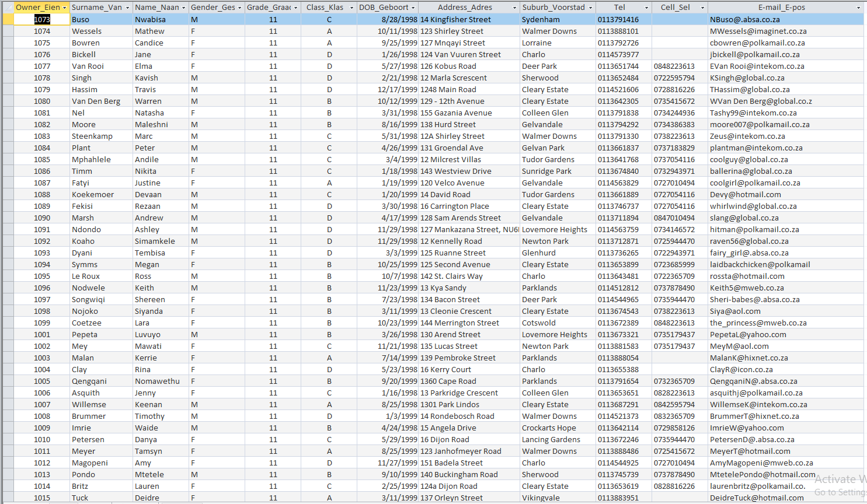Image resolution: width=867 pixels, height=504 pixels.
Task: Select the row selector for owner 1073
Action: click(7, 19)
